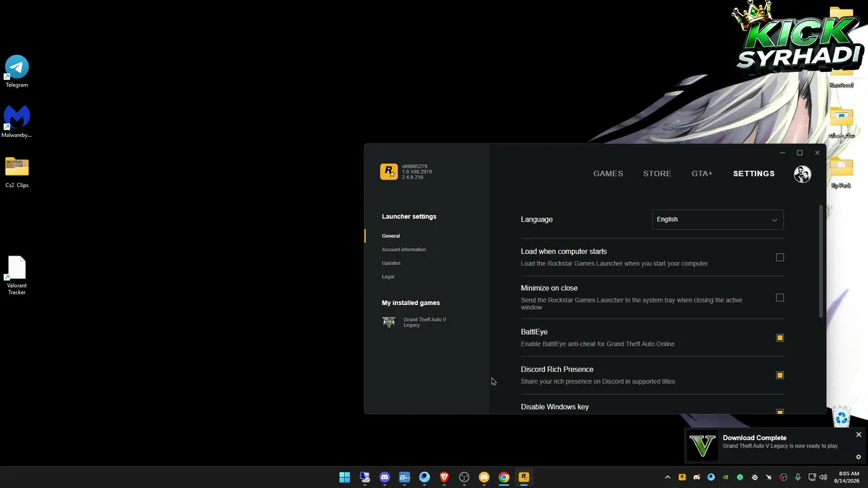
Task: Select the SETTINGS tab
Action: click(753, 174)
